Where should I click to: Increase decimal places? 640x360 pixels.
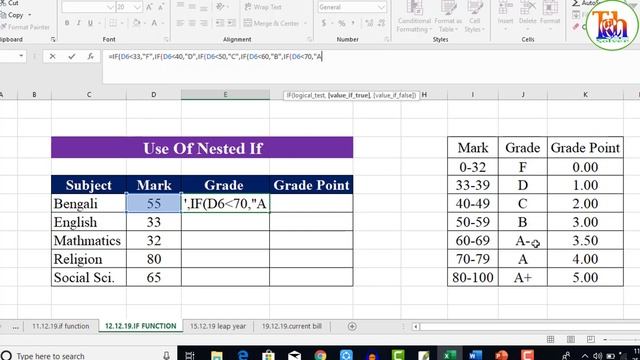coord(369,23)
